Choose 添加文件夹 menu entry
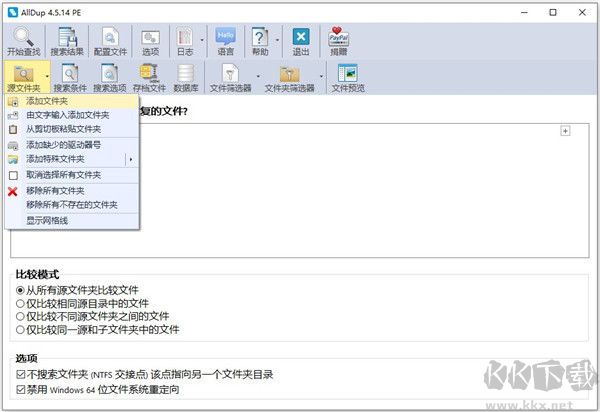 [x=72, y=101]
